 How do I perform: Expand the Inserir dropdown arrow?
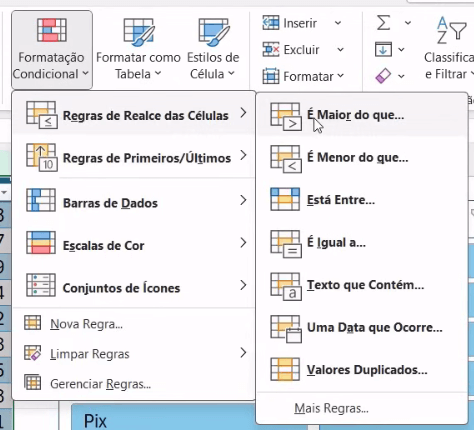coord(338,23)
